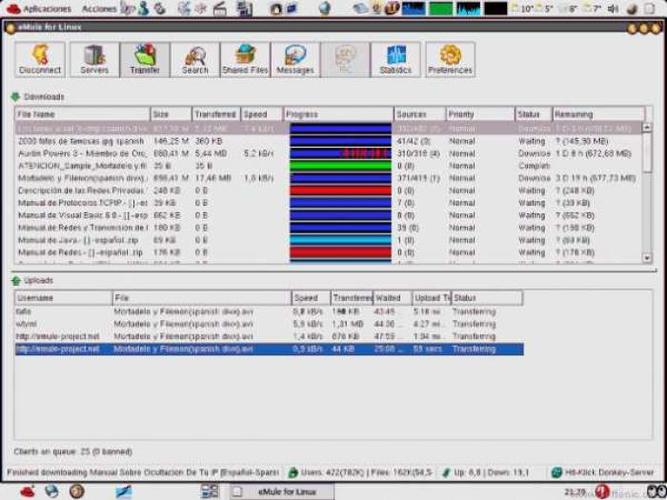This screenshot has height=500, width=667.
Task: Click the IRC toolbar icon
Action: pyautogui.click(x=345, y=60)
